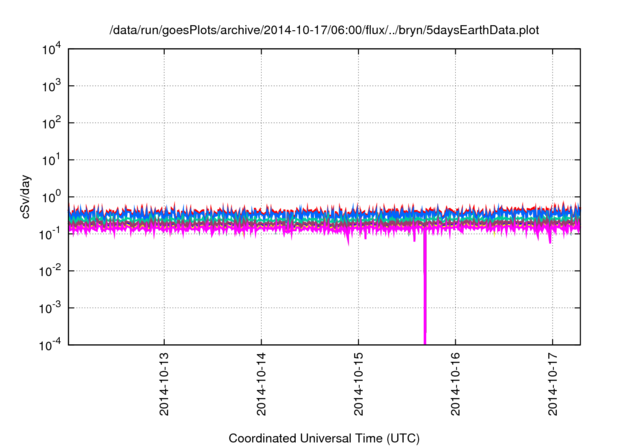This screenshot has height=448, width=640.
Task: Click the 10^-2 y-axis tick label
Action: tap(51, 271)
